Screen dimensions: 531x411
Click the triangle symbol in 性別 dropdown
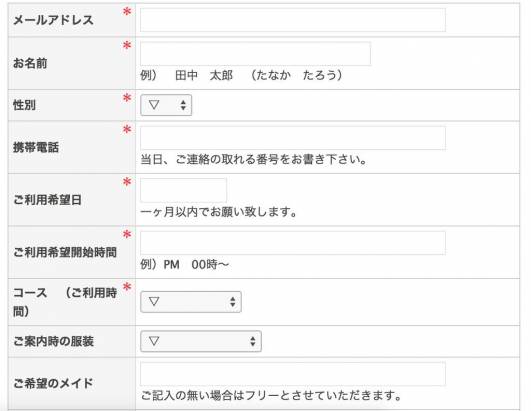154,105
